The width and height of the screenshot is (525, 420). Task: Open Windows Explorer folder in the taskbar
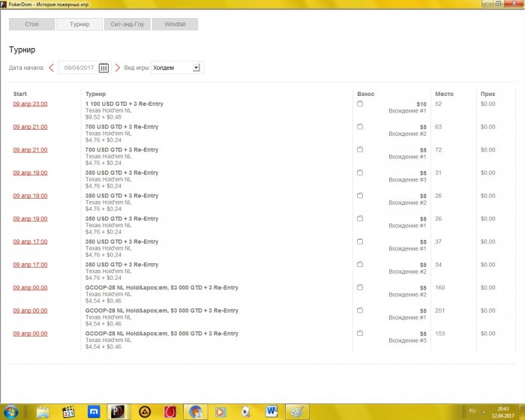(43, 412)
